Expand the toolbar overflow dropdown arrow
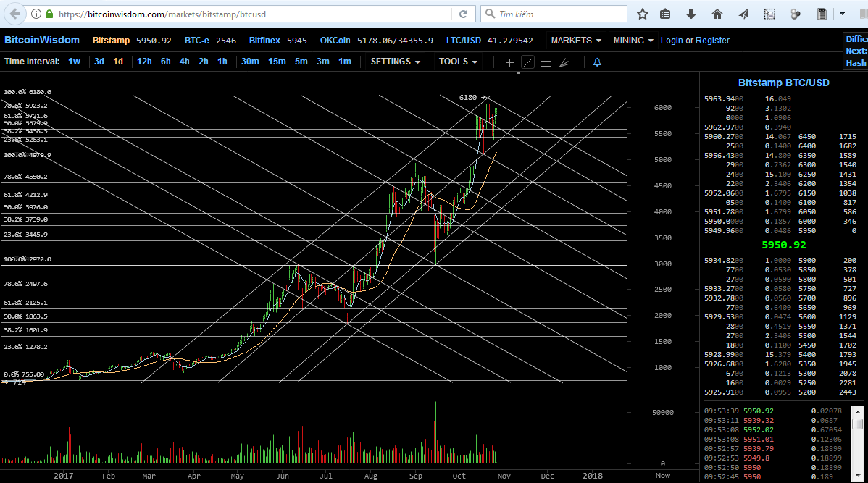 click(x=842, y=14)
